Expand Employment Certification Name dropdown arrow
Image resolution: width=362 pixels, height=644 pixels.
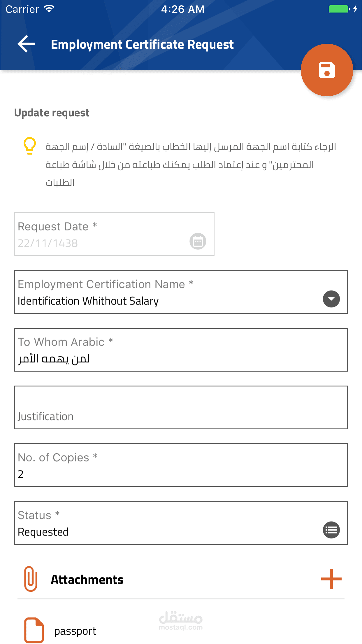pyautogui.click(x=331, y=299)
